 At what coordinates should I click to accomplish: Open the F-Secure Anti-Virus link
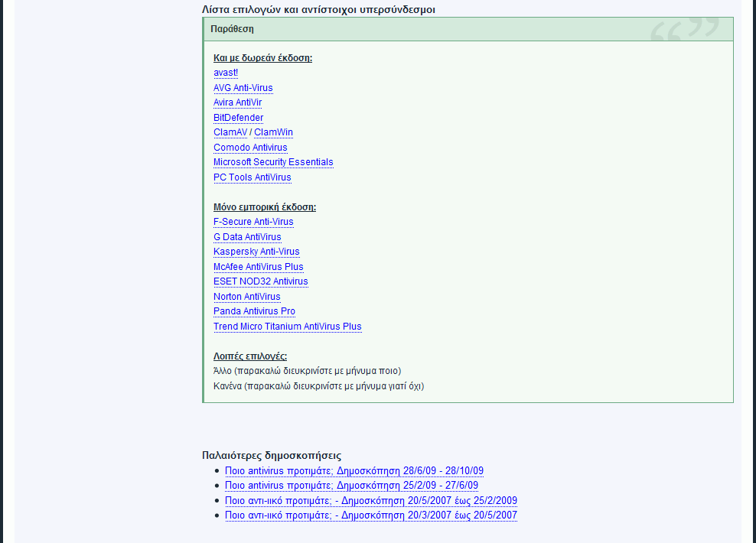[253, 222]
